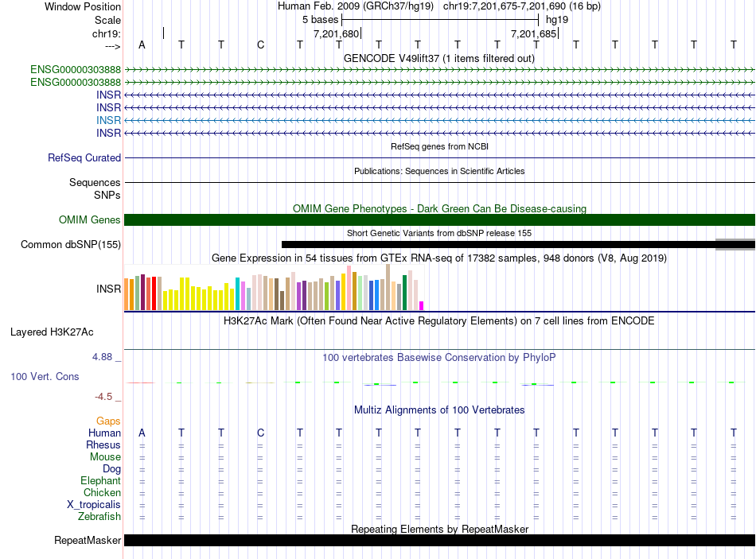756x559 pixels.
Task: Click the OMIM Genes track label
Action: point(89,220)
